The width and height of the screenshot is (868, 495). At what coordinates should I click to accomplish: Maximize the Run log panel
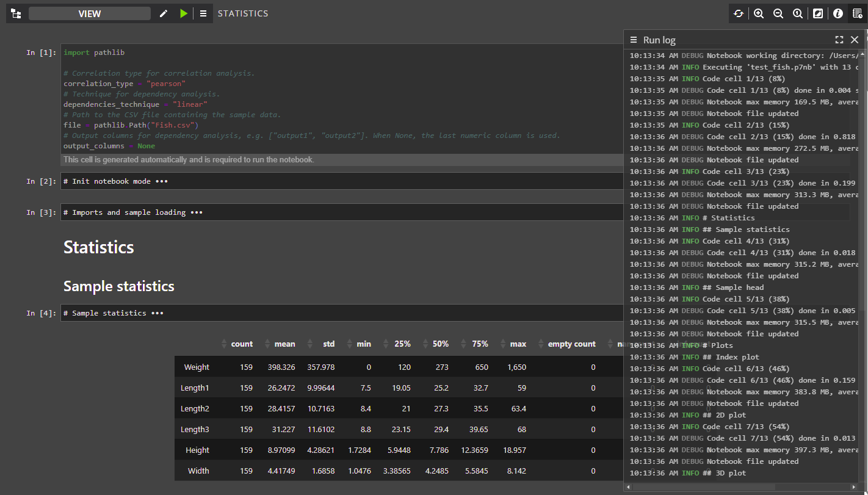pyautogui.click(x=839, y=40)
